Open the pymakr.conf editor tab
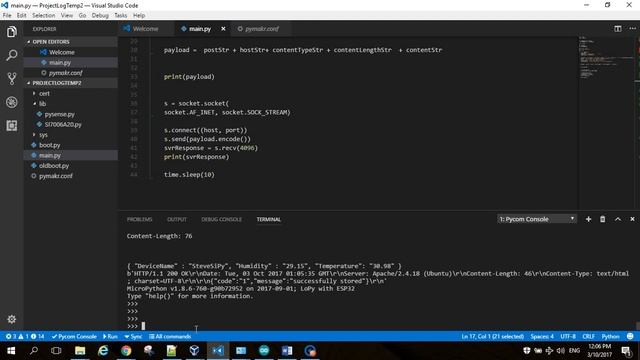 [262, 29]
